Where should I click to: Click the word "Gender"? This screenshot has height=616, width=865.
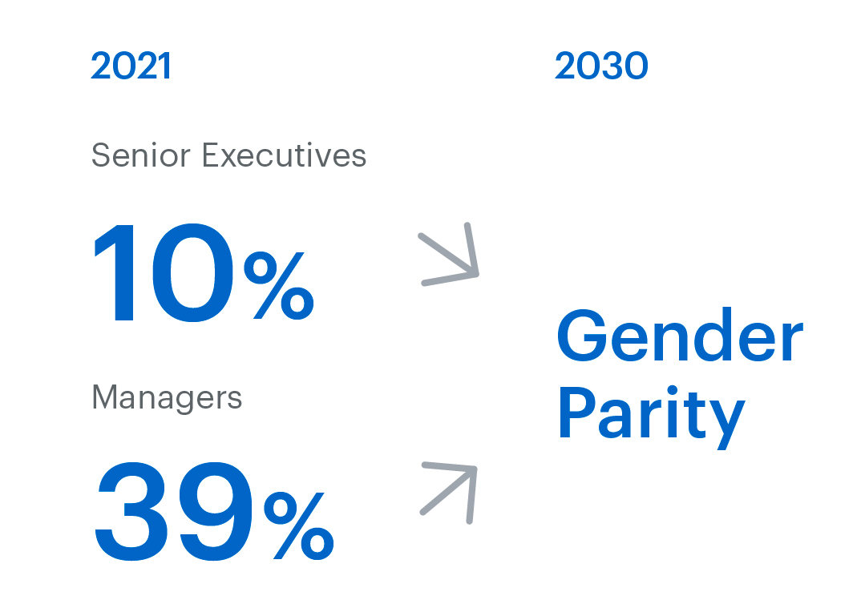click(680, 337)
